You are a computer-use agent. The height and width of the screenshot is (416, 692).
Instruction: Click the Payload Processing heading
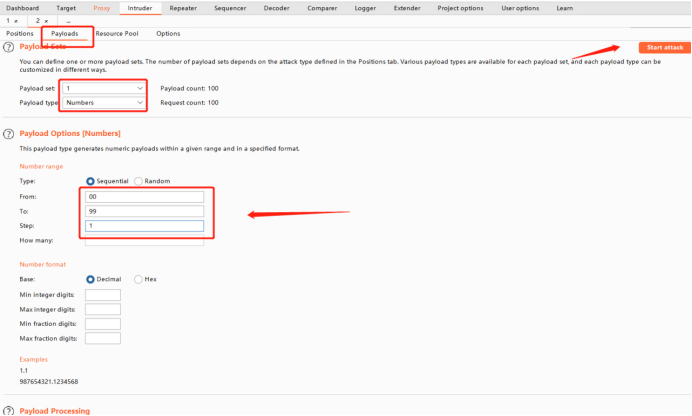coord(54,411)
